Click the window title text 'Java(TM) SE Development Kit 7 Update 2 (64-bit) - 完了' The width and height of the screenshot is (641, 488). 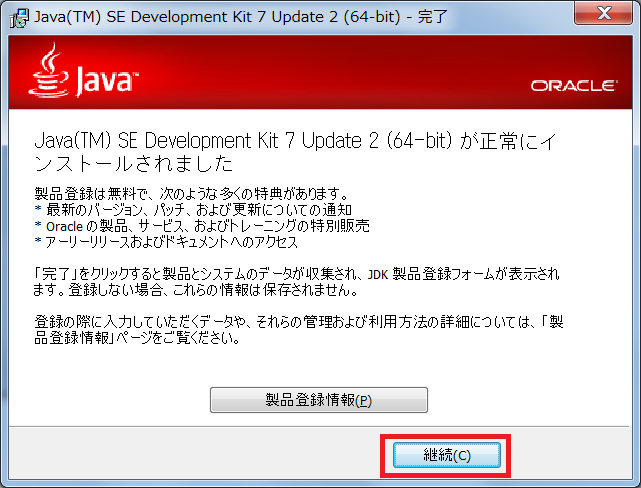[241, 17]
